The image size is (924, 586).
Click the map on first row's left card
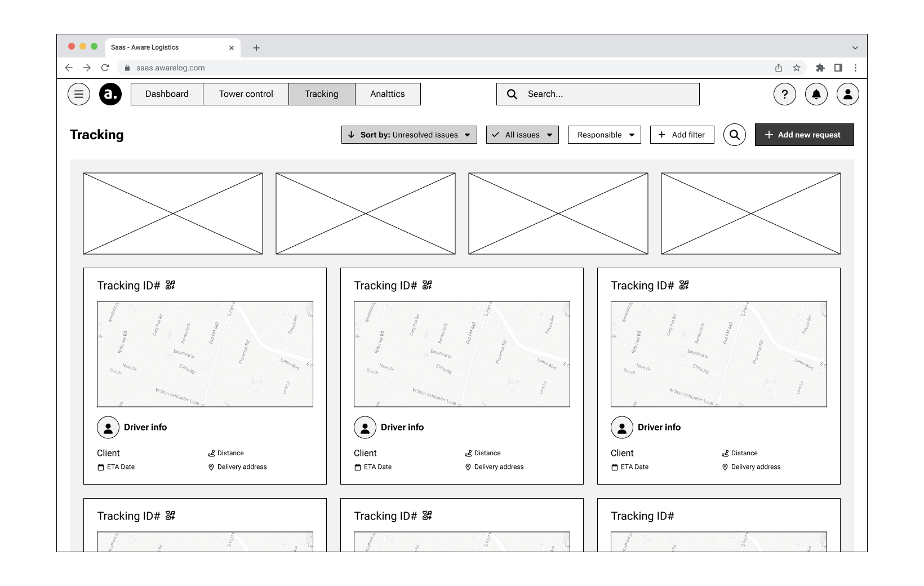coord(205,354)
